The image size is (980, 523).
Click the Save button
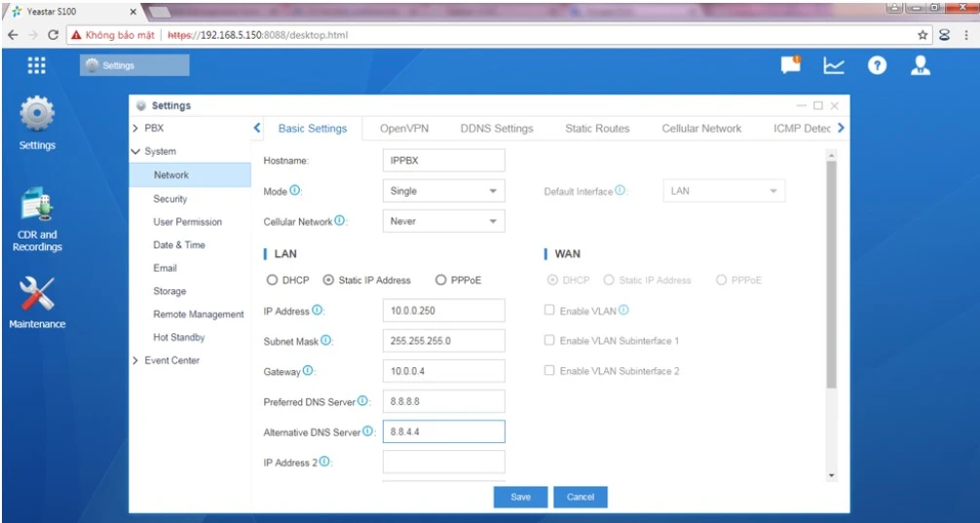[x=520, y=497]
